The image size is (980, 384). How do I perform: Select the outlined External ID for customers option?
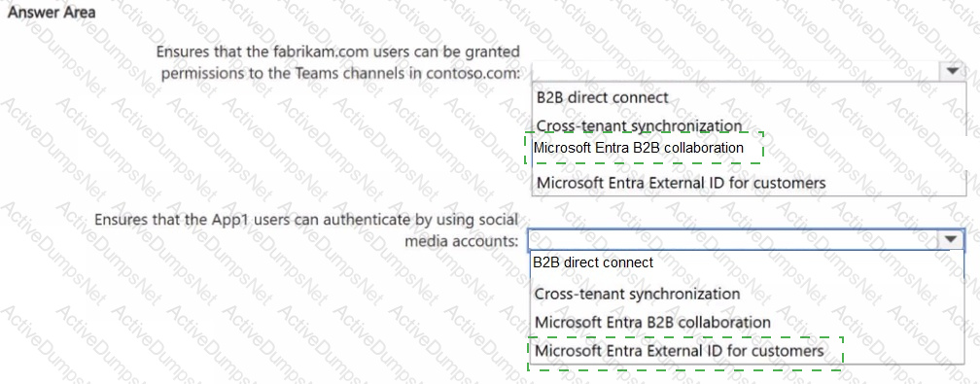tap(680, 351)
